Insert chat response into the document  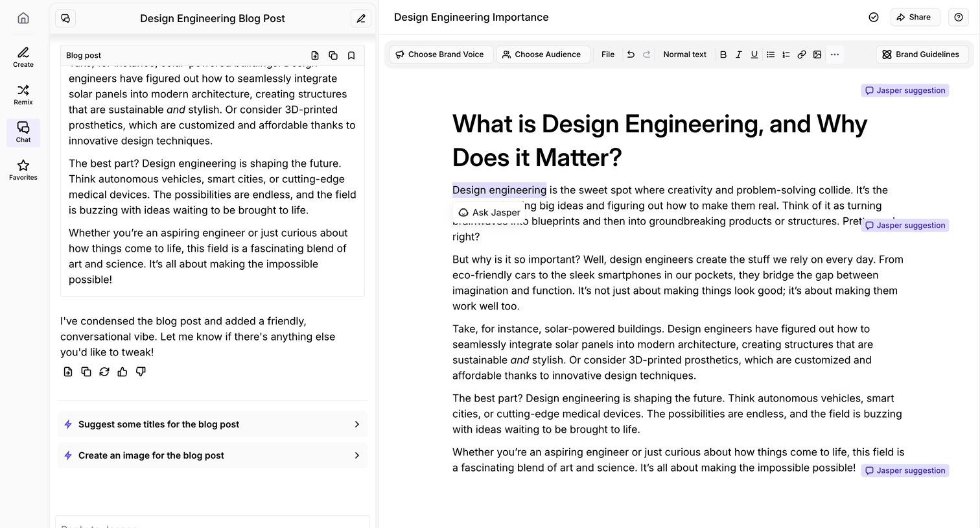(x=68, y=372)
